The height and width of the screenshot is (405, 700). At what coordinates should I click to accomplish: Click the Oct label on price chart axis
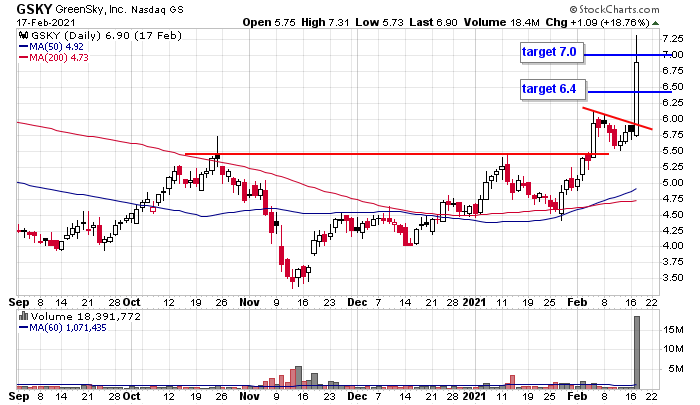pyautogui.click(x=132, y=302)
